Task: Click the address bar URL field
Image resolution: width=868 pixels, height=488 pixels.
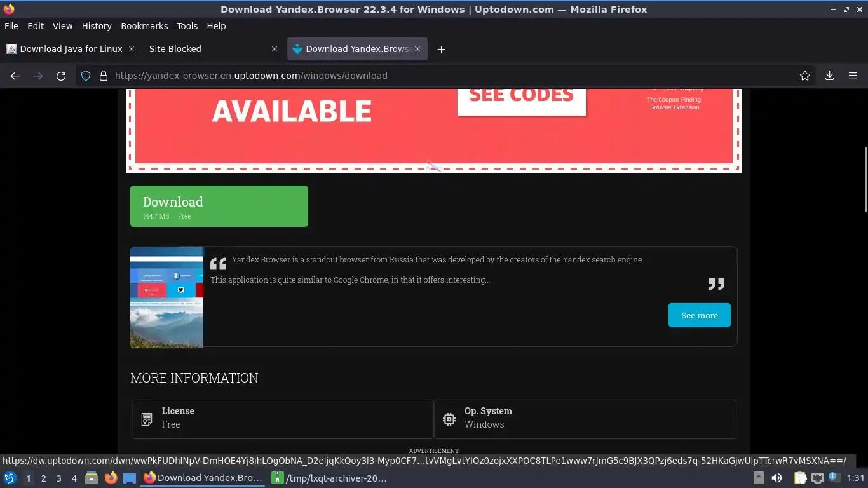Action: 445,76
